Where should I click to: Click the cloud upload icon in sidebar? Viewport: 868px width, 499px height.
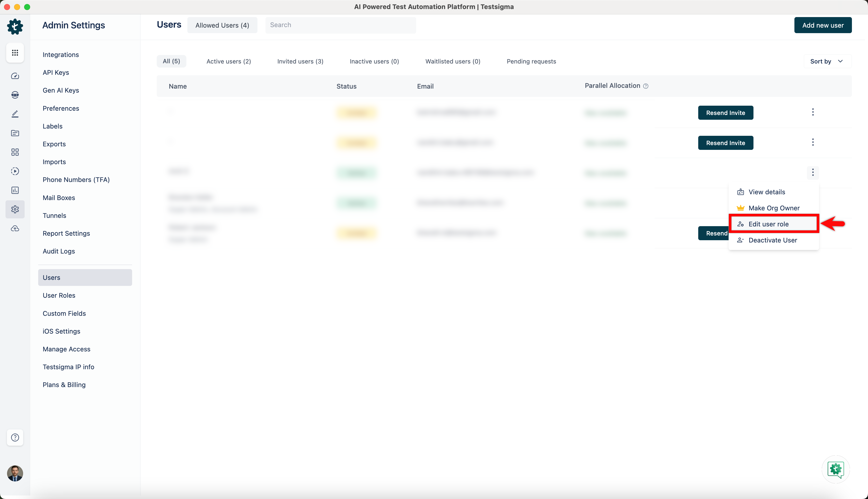point(15,228)
